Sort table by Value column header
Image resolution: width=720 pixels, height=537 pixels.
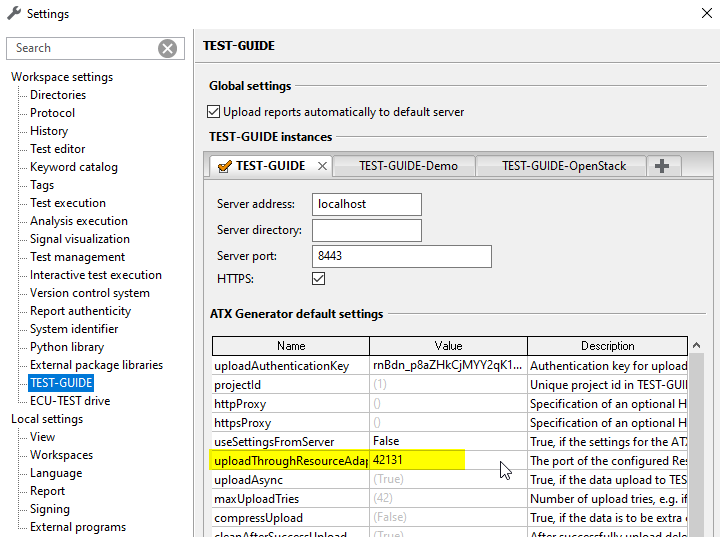point(448,346)
